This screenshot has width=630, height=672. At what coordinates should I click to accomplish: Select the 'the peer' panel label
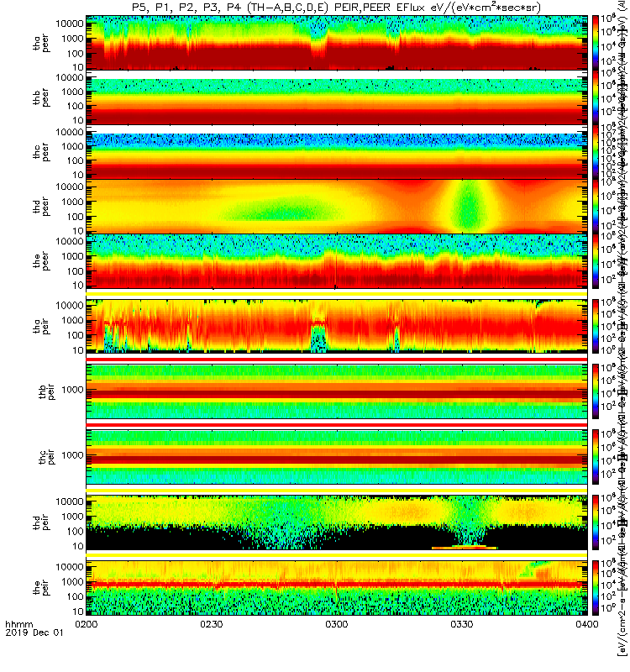[x=41, y=261]
